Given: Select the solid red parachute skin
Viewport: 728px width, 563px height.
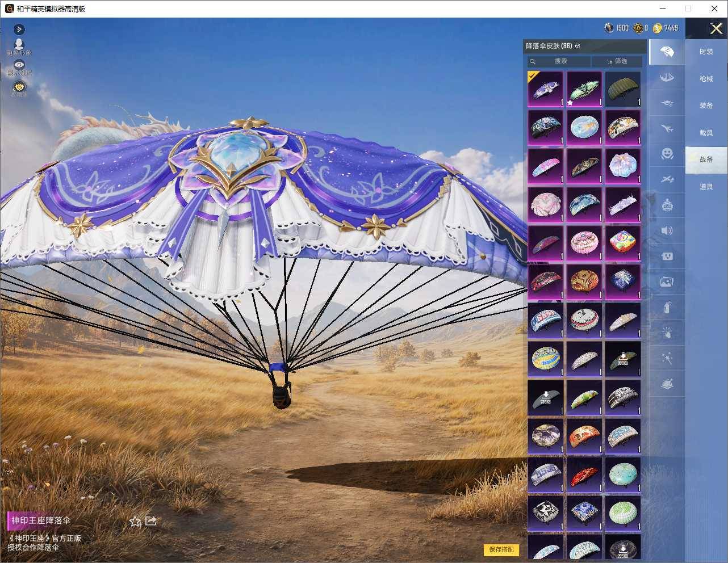Looking at the screenshot, I should 584,474.
